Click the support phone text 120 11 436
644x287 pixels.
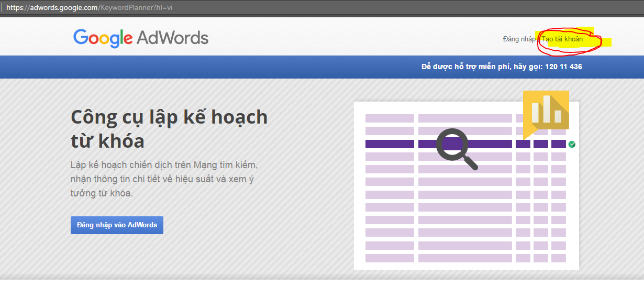pyautogui.click(x=563, y=67)
